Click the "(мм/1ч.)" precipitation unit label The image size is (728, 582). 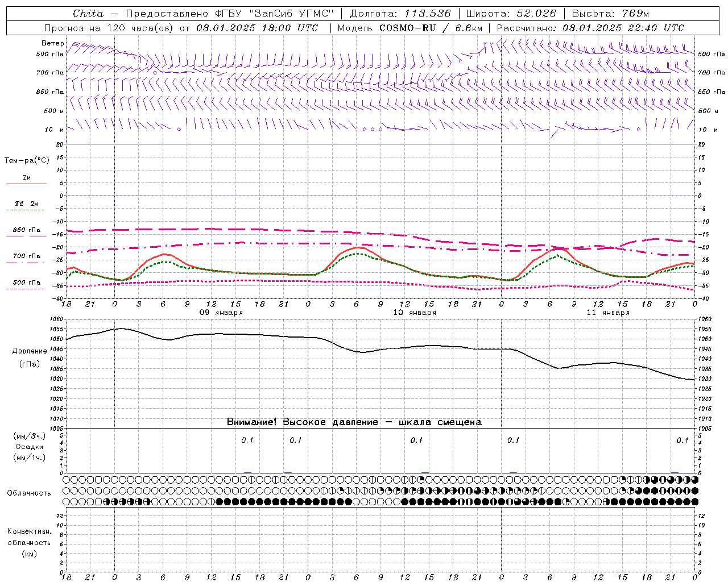(30, 458)
